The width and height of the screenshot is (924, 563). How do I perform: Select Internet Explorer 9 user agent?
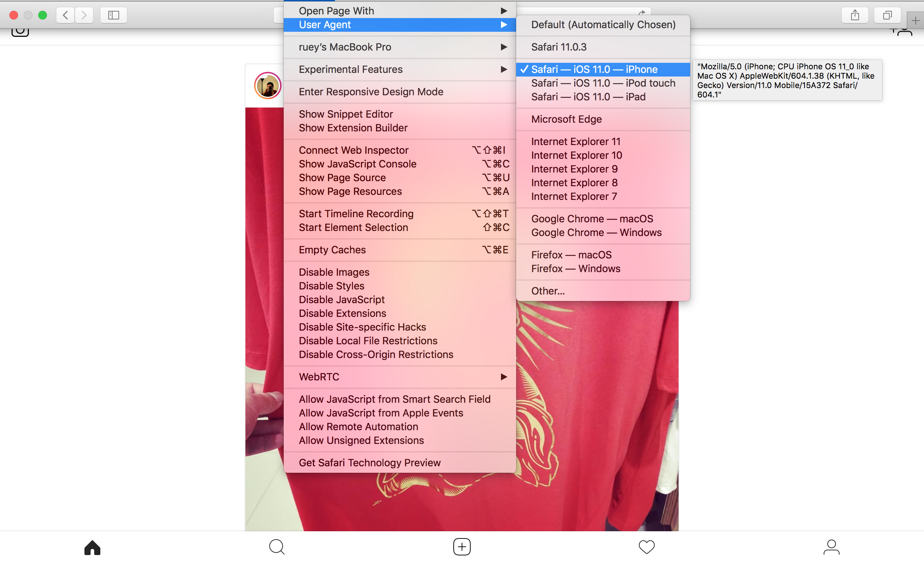[603, 169]
